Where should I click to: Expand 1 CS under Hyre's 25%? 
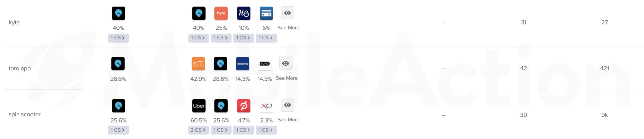tap(221, 38)
